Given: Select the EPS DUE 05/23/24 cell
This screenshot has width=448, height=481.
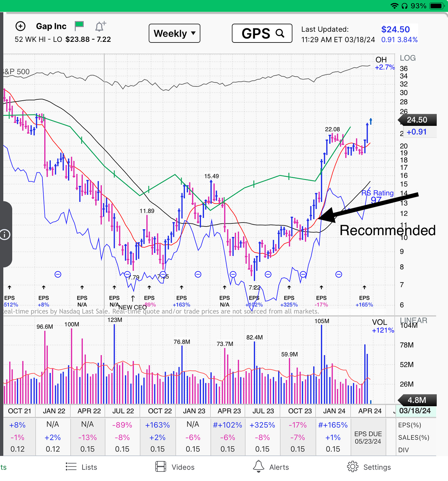Looking at the screenshot, I should coord(368,437).
